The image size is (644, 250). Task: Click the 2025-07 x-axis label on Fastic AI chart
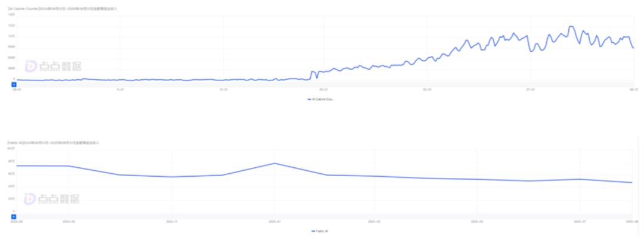[x=580, y=221]
